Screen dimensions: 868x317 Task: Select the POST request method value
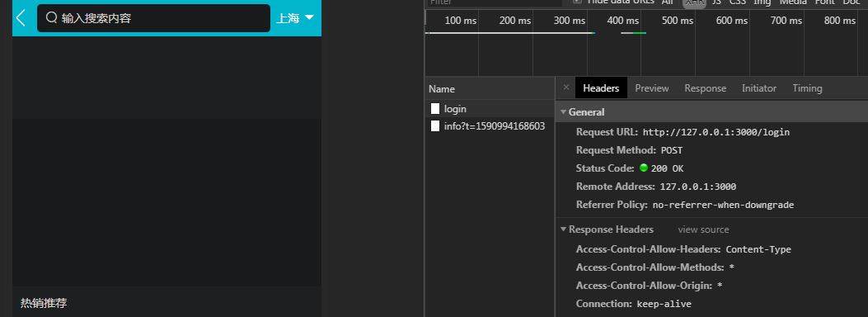click(672, 150)
